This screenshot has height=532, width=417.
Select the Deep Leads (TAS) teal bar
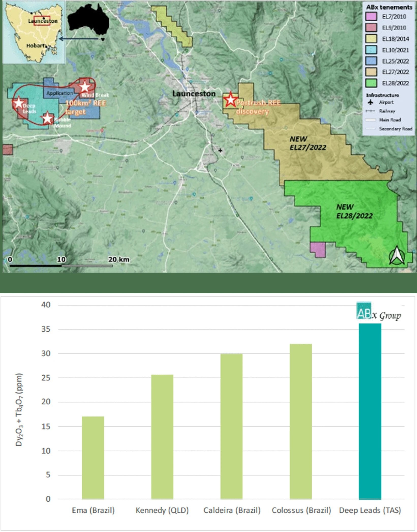(370, 411)
